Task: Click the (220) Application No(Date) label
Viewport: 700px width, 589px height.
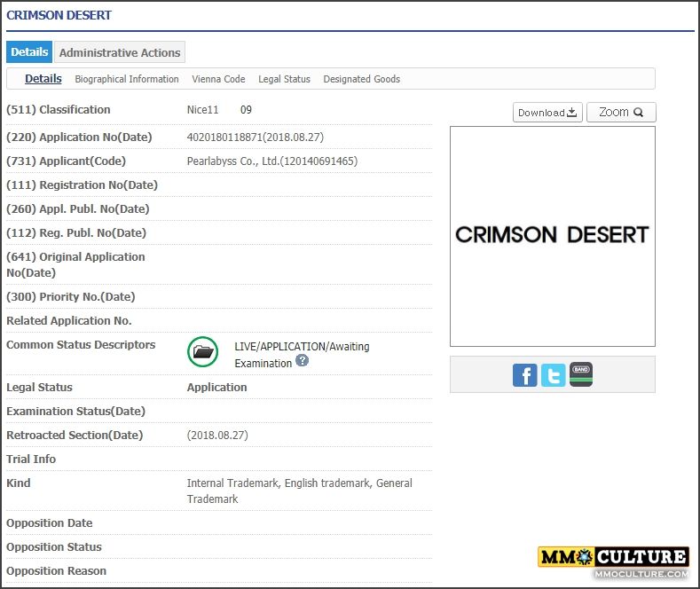Action: 79,137
